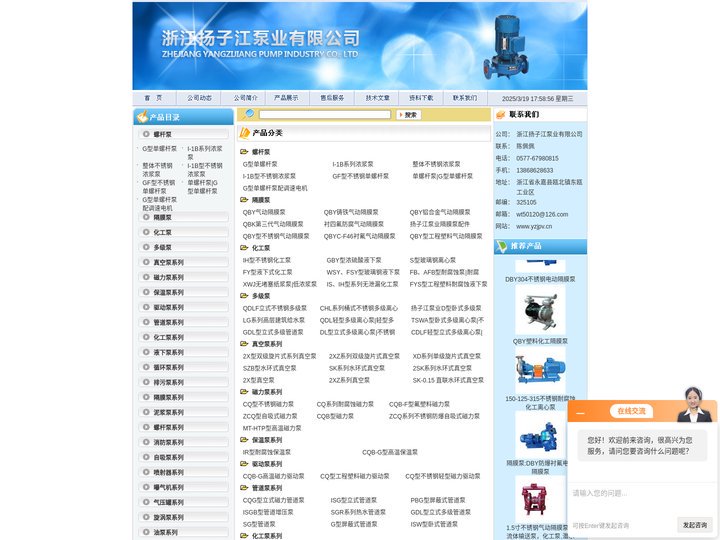Image resolution: width=720 pixels, height=540 pixels.
Task: Expand the 磁力泵系列 sidebar category
Action: point(183,277)
